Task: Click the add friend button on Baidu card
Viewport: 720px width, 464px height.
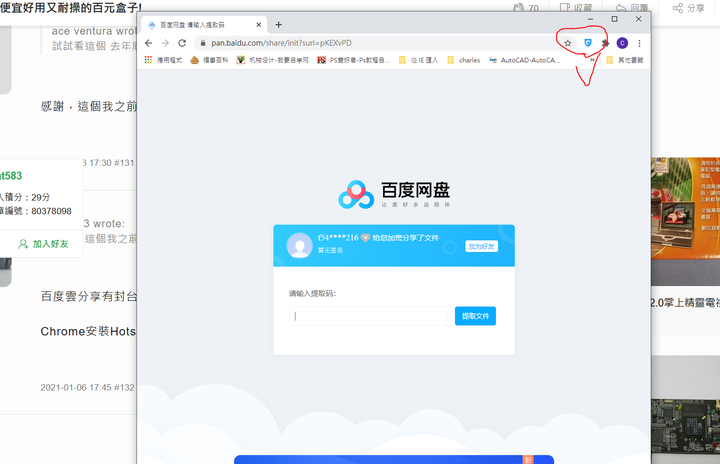Action: point(481,246)
